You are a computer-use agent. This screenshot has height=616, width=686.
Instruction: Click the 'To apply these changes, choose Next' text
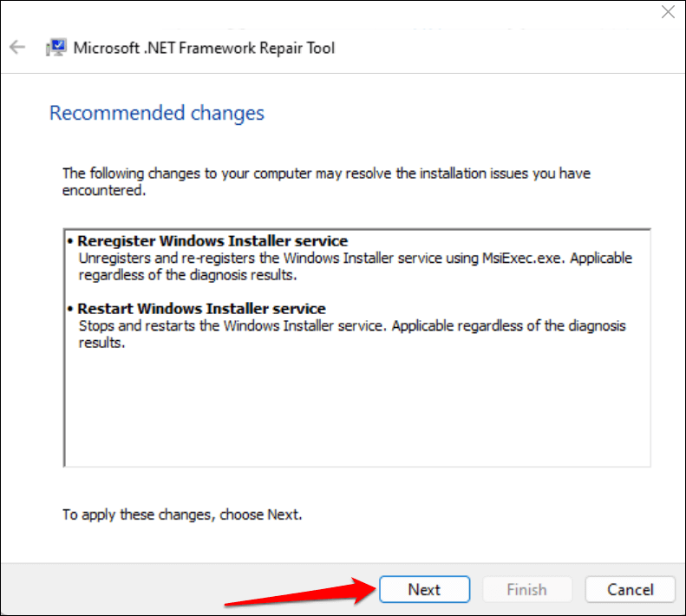[x=182, y=514]
